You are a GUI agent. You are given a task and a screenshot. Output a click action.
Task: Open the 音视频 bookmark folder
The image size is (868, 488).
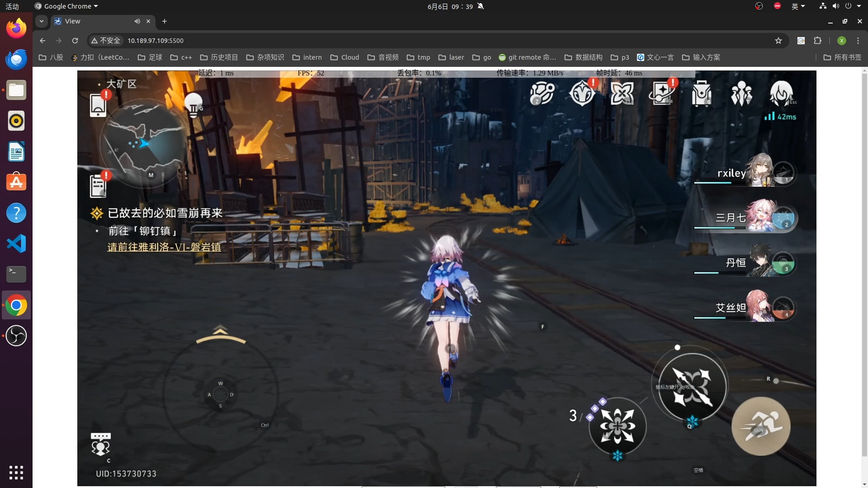click(x=383, y=57)
